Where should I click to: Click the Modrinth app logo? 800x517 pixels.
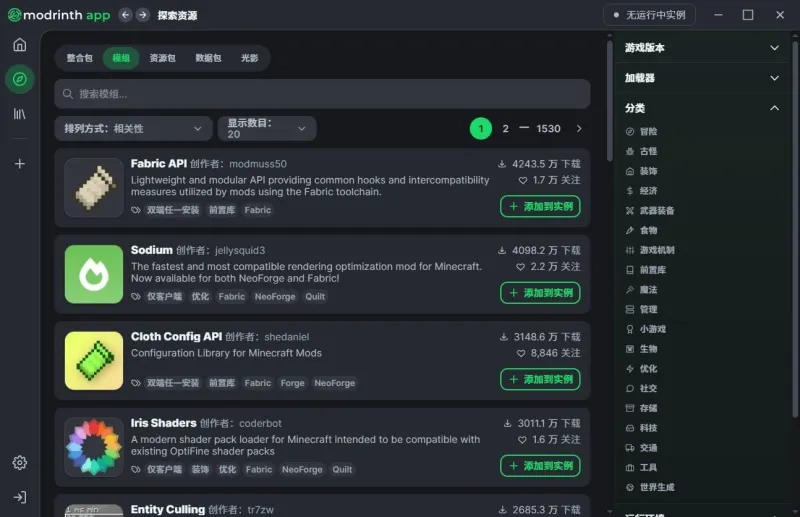point(59,15)
